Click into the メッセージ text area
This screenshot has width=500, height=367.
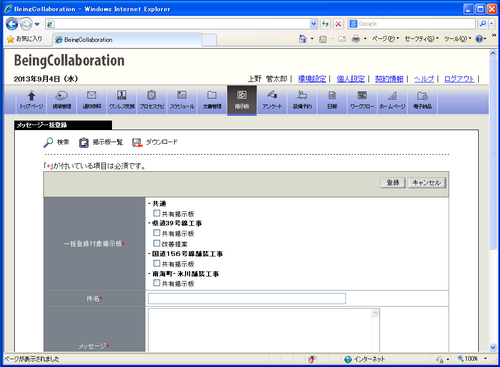pyautogui.click(x=260, y=330)
